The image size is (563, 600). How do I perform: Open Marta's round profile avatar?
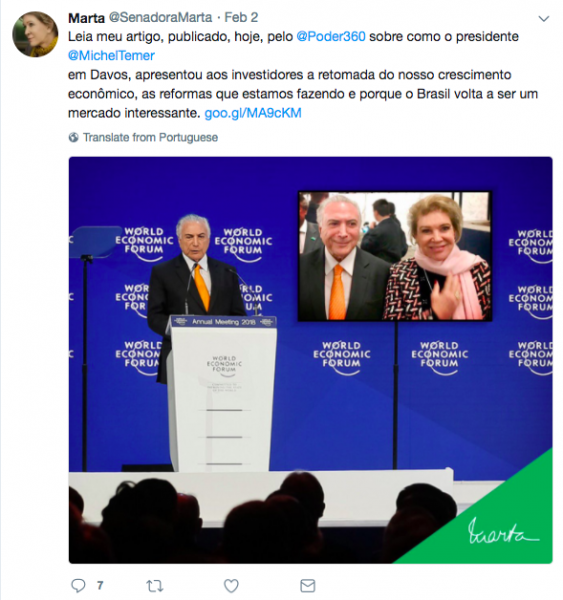[35, 34]
